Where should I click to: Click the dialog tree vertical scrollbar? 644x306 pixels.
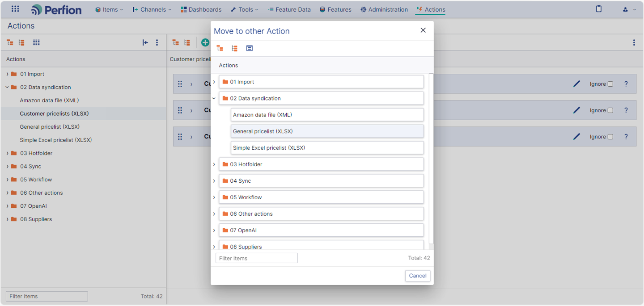431,159
